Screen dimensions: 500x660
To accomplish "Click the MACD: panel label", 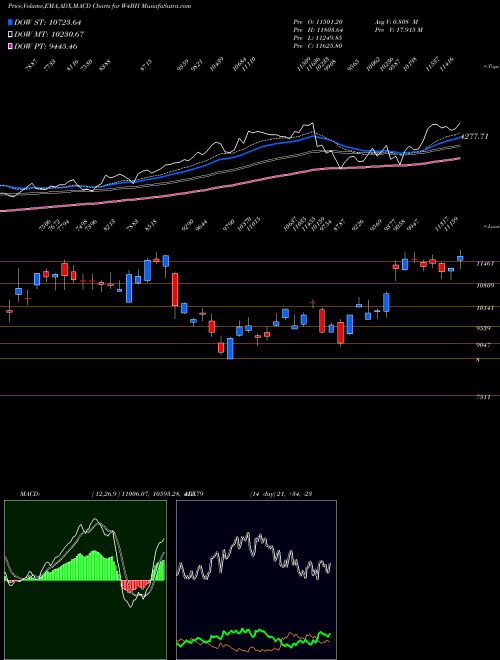I will click(x=30, y=494).
